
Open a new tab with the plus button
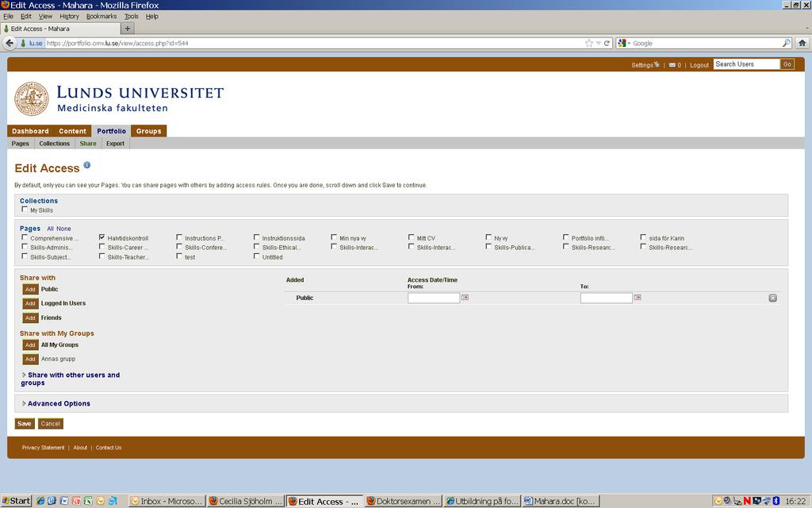(x=128, y=29)
